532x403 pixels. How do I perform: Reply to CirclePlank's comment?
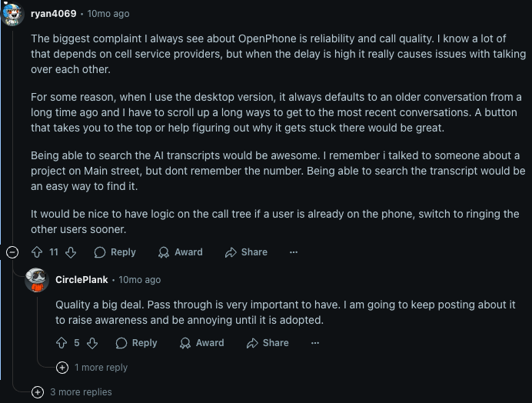pos(136,343)
